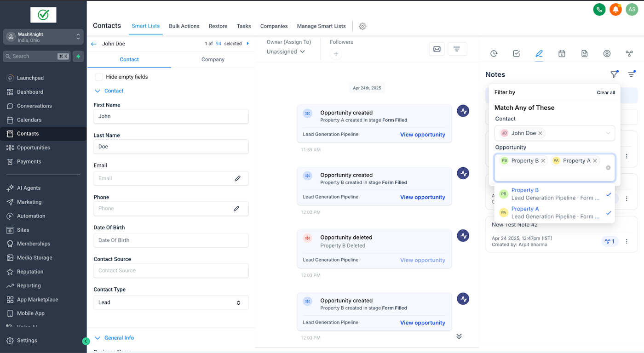
Task: Open the Contact Type dropdown
Action: click(171, 302)
